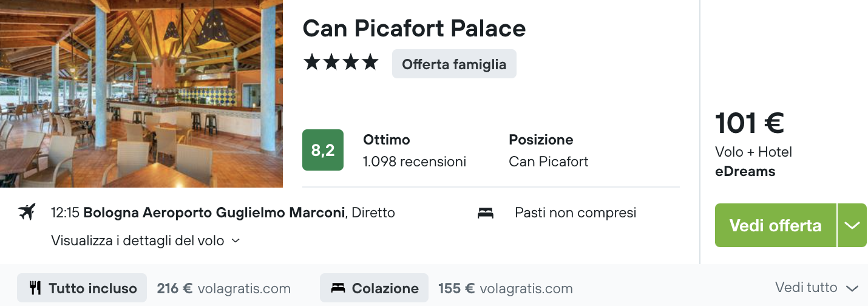Select the Tutto incluso meal option
Viewport: 868px width, 306px height.
[x=82, y=288]
